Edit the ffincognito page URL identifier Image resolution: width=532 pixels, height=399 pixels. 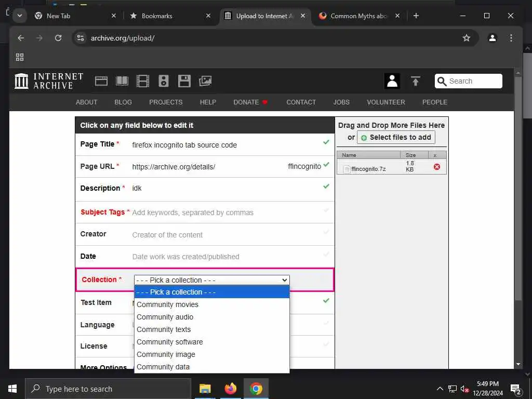(x=304, y=167)
